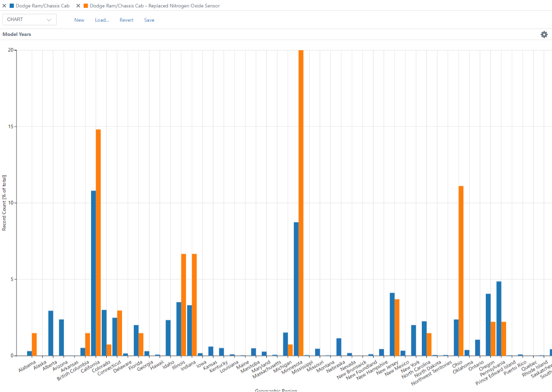Click the blue Pennsylvania bar
Viewport: 552px width, 392px height.
coord(499,318)
